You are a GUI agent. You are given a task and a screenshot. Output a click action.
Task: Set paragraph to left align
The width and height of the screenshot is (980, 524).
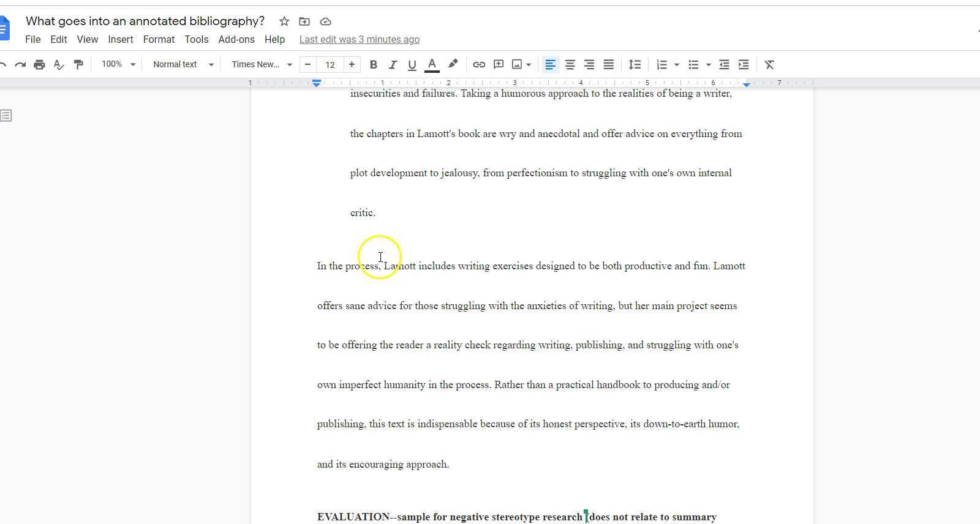550,64
